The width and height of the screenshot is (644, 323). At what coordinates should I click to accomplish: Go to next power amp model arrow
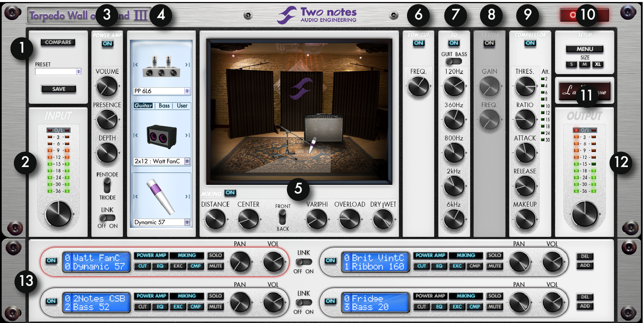click(x=187, y=65)
